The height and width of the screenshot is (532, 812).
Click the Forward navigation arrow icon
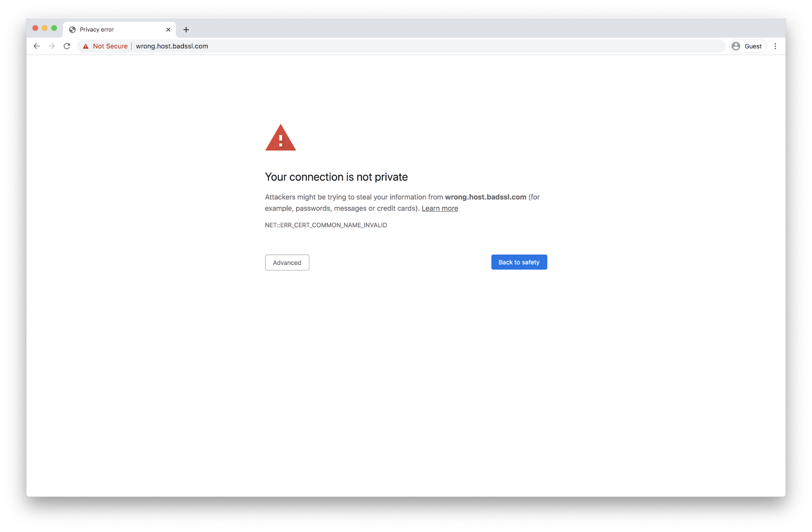coord(52,46)
